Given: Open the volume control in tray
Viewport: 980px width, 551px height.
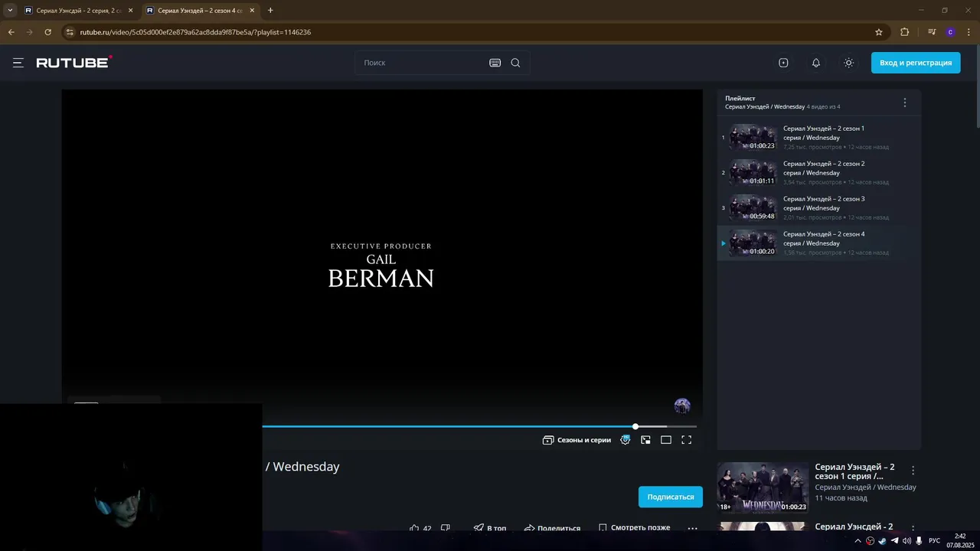Looking at the screenshot, I should coord(906,541).
